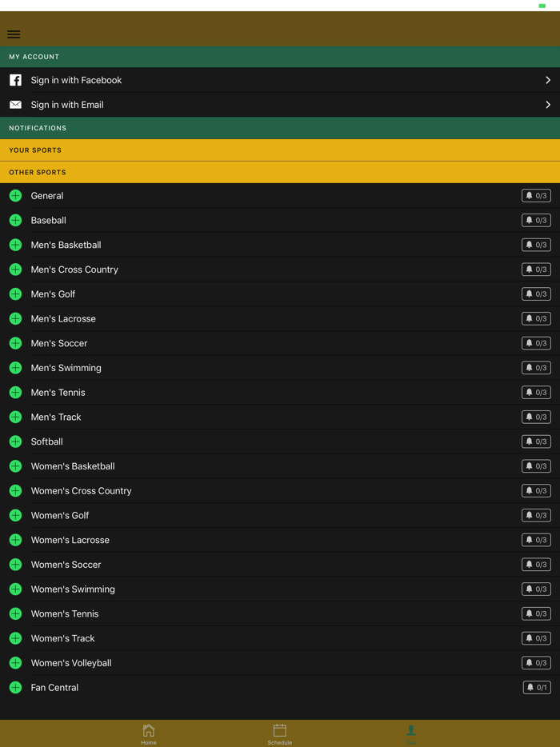Open Men's Cross Country notification settings

(536, 270)
